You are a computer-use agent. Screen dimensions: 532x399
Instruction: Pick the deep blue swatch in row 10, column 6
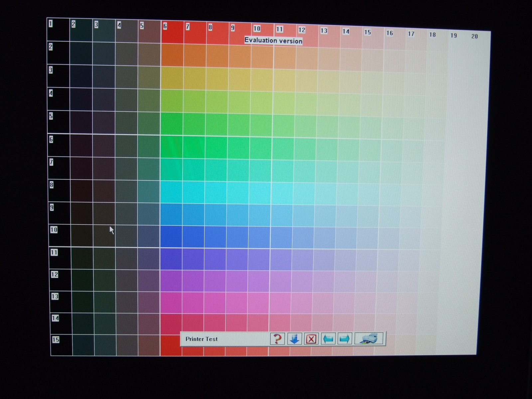[x=171, y=237]
